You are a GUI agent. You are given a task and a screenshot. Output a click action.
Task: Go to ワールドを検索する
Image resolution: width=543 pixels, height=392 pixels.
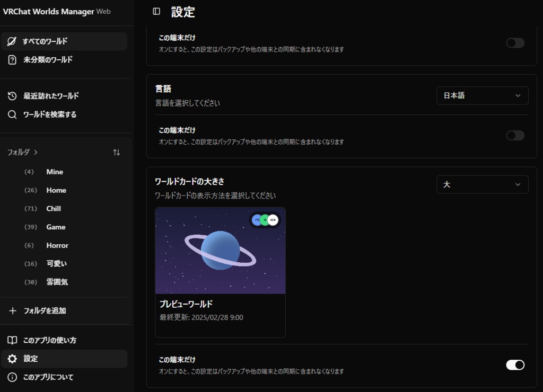pyautogui.click(x=64, y=114)
